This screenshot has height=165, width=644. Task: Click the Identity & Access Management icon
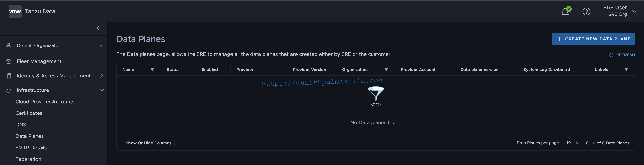click(x=9, y=76)
